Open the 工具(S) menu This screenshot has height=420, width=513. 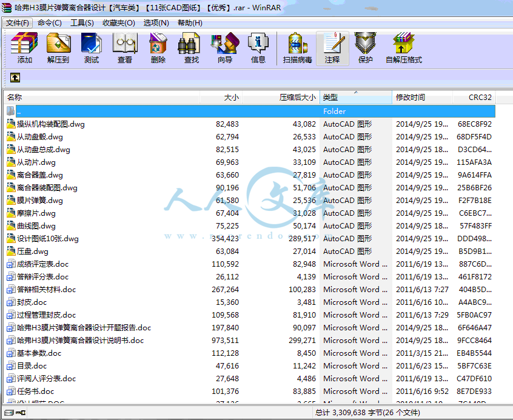pyautogui.click(x=82, y=23)
